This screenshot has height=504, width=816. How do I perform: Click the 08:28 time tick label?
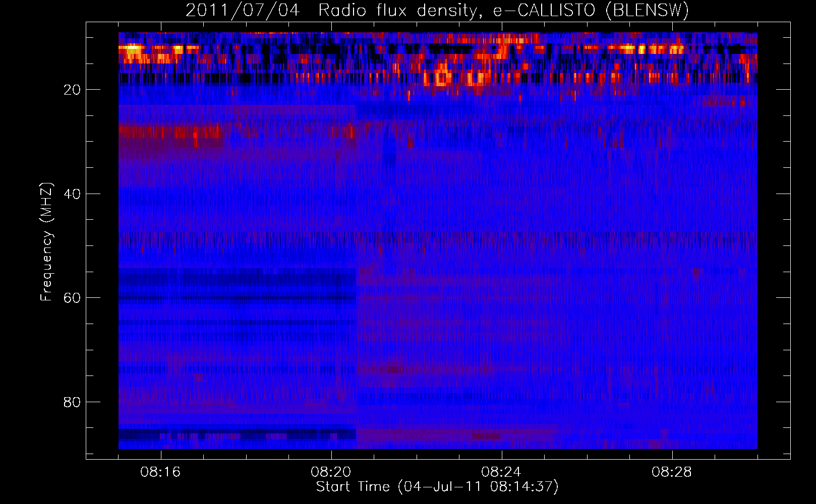[672, 472]
